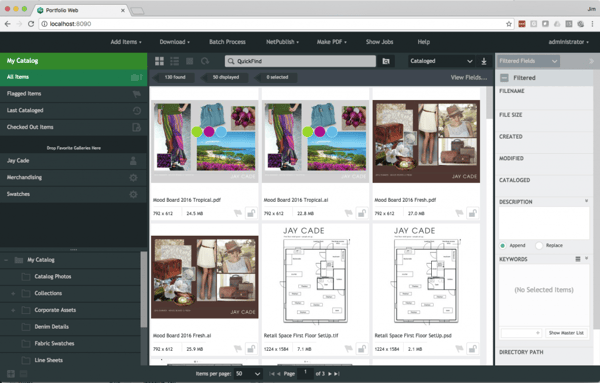Viewport: 600px width, 383px height.
Task: Change the Items per page dropdown
Action: [248, 374]
